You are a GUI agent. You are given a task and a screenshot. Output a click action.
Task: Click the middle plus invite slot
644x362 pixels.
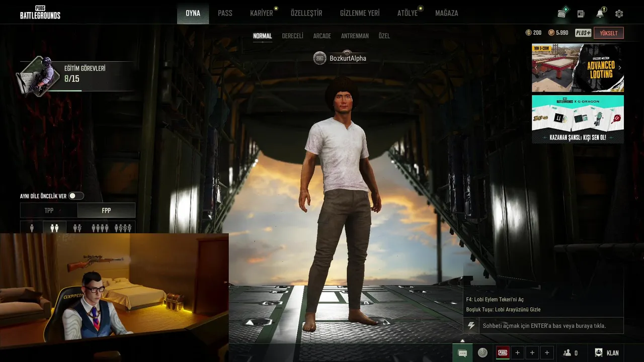point(532,352)
